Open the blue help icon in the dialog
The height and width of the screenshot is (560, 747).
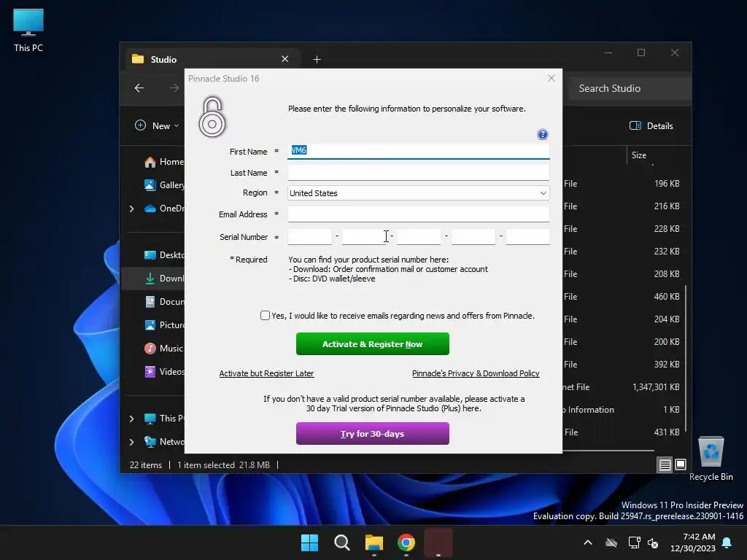pyautogui.click(x=542, y=134)
